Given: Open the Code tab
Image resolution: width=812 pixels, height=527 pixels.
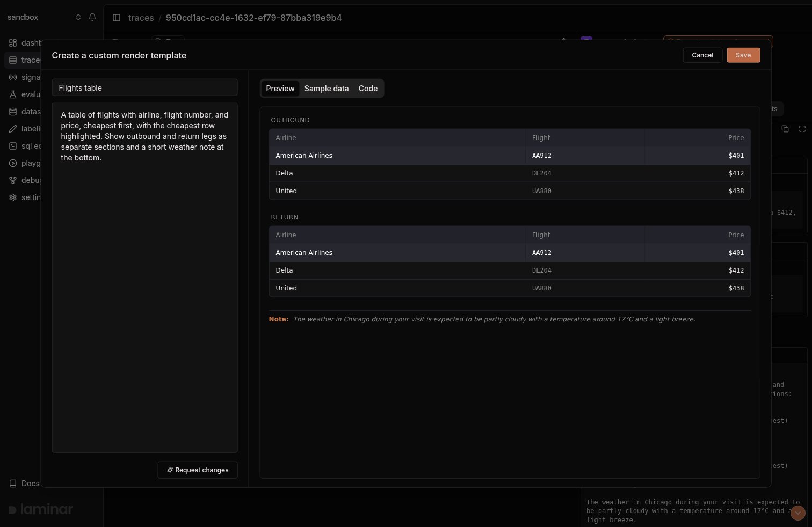Looking at the screenshot, I should click(368, 89).
